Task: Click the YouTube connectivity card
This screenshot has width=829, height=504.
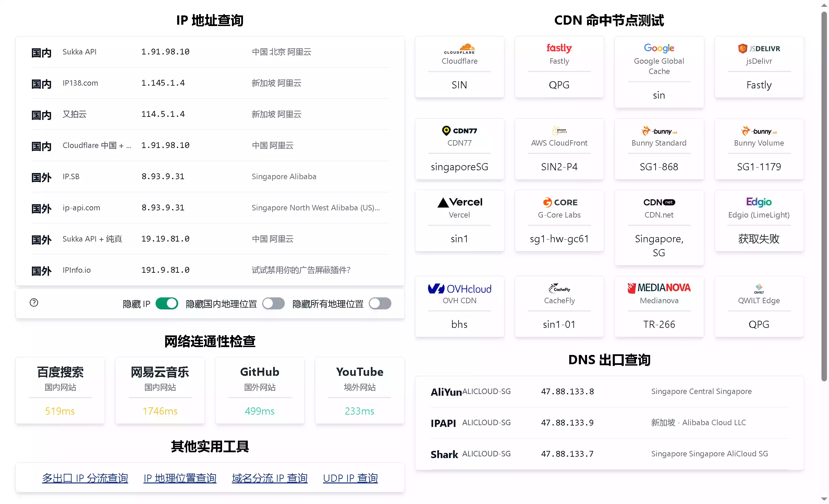Action: coord(359,390)
